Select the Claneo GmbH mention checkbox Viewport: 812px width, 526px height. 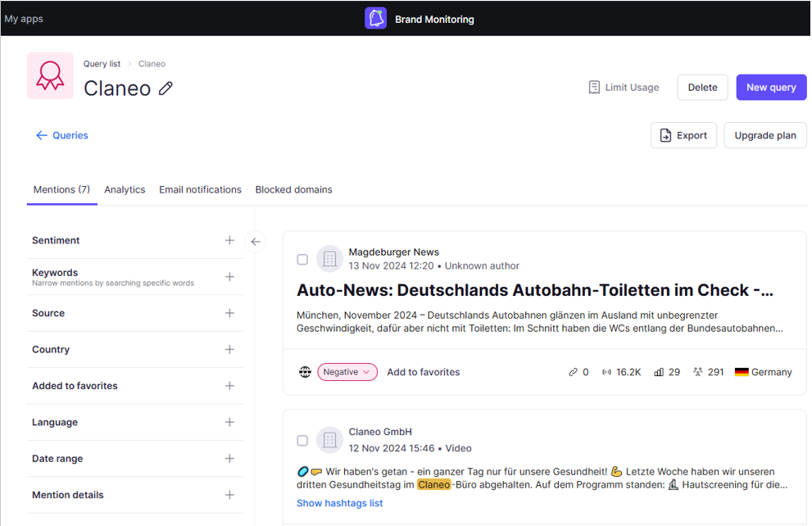click(x=302, y=441)
